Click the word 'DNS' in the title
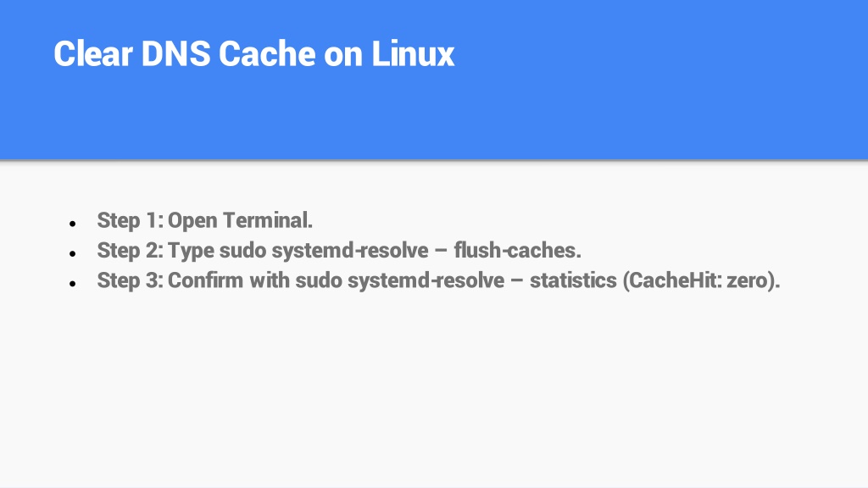The image size is (868, 488). pyautogui.click(x=176, y=54)
